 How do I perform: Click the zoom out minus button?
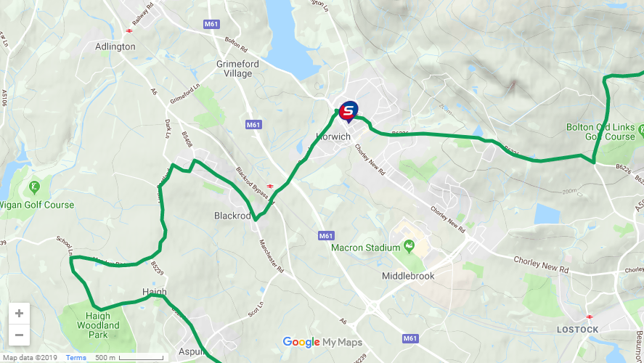click(19, 335)
